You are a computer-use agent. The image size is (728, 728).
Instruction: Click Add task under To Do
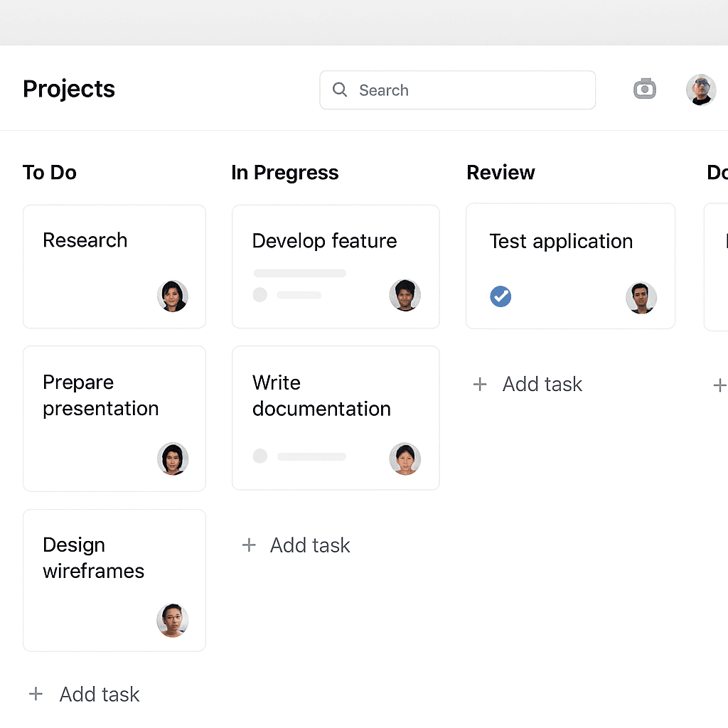[84, 694]
